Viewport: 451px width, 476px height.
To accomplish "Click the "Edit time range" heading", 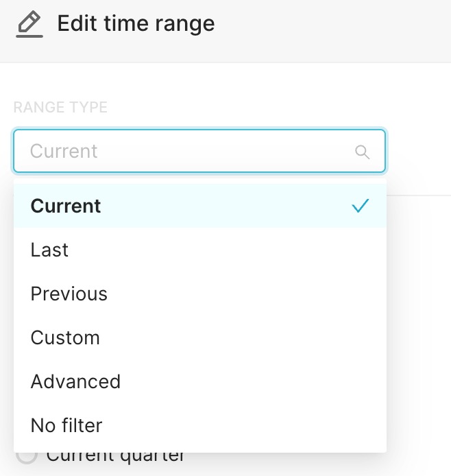I will (136, 24).
